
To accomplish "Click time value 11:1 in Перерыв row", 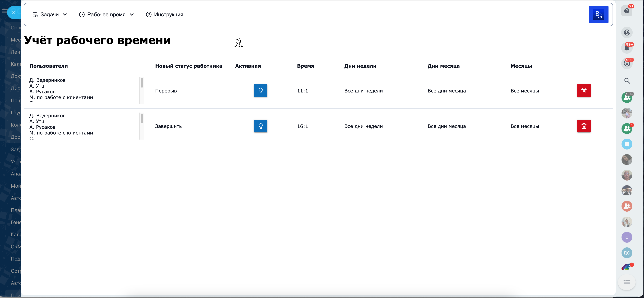I will 302,91.
